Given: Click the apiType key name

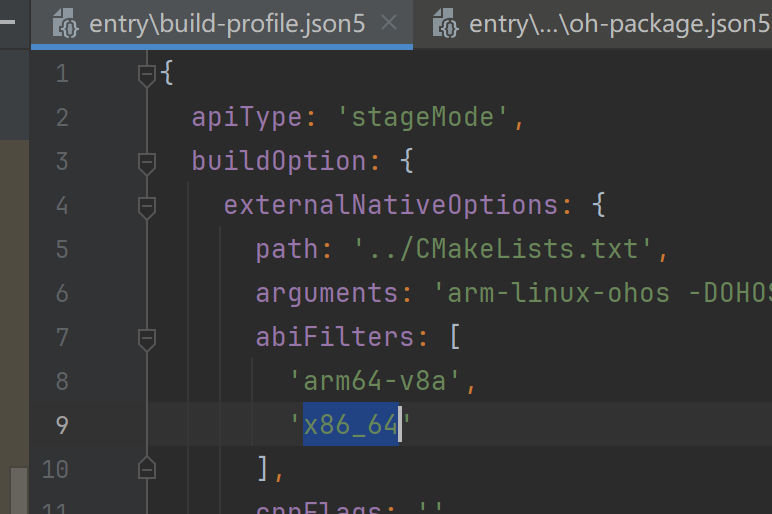Looking at the screenshot, I should pos(246,117).
